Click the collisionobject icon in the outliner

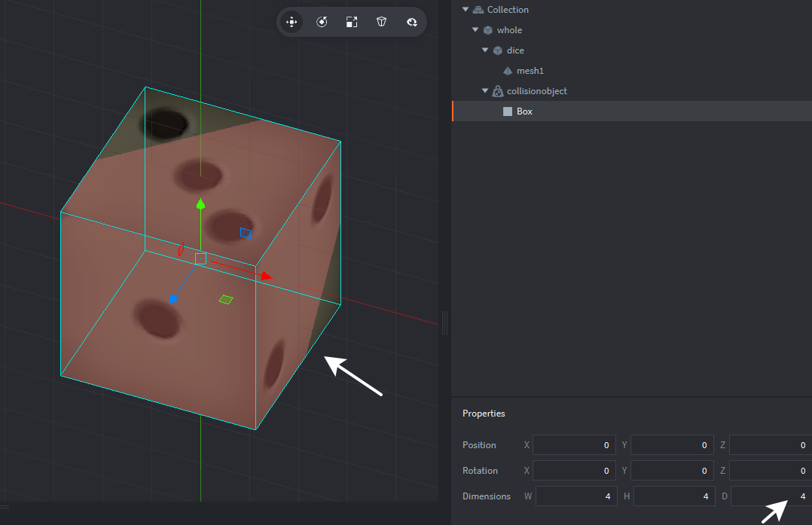pyautogui.click(x=497, y=90)
